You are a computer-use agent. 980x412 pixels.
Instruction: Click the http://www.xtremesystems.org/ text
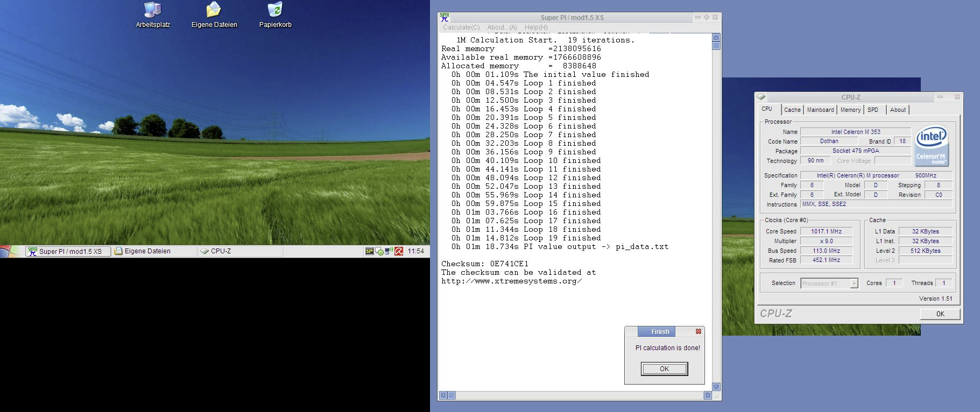(x=511, y=281)
